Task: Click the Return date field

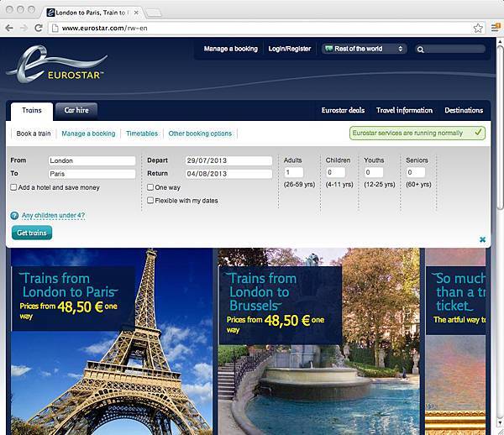Action: (x=228, y=174)
